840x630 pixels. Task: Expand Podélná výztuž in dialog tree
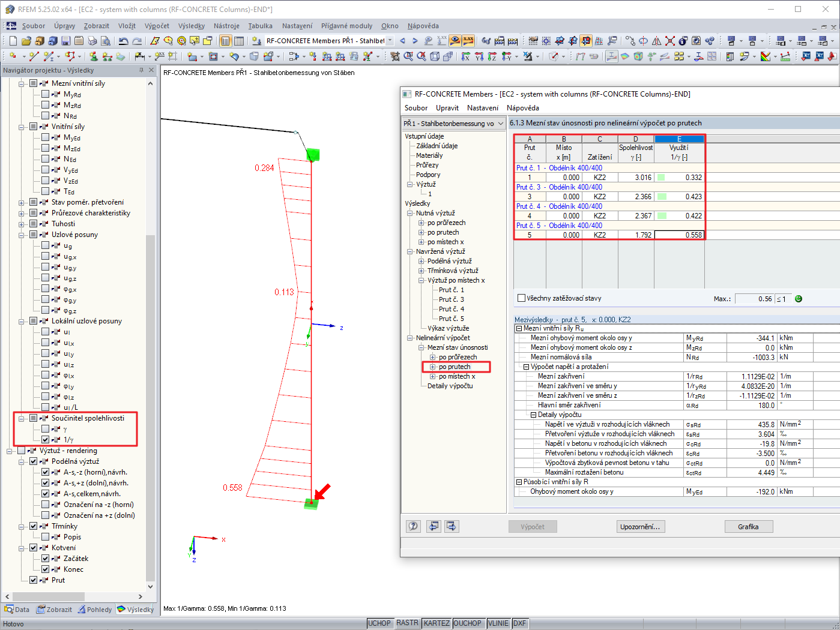click(x=422, y=261)
